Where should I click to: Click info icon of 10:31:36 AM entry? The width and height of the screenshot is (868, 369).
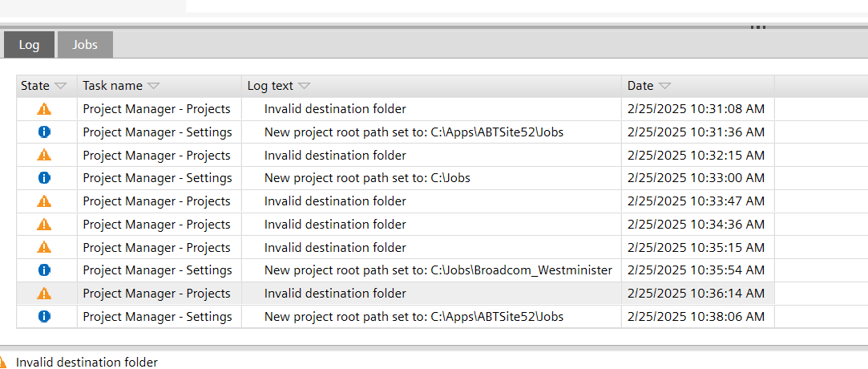coord(44,132)
